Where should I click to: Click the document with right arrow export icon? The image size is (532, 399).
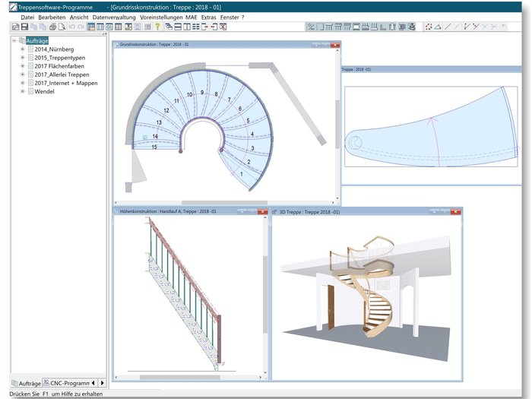click(204, 27)
